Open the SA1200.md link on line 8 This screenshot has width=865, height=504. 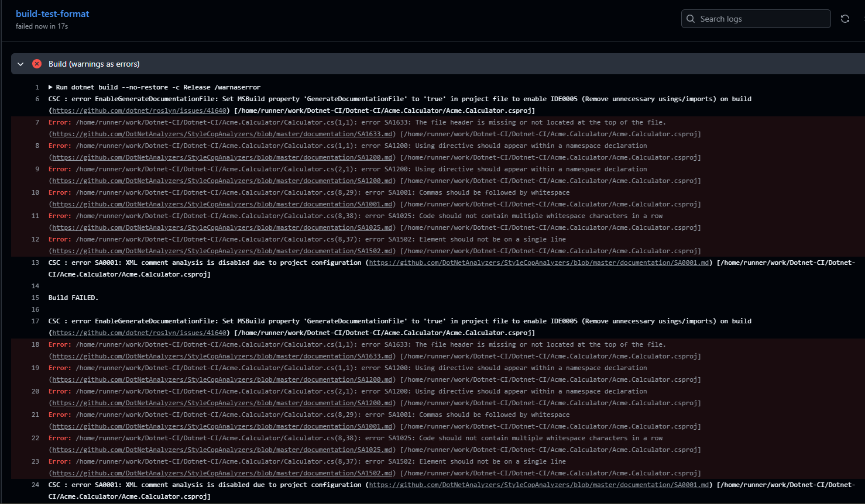click(x=222, y=157)
